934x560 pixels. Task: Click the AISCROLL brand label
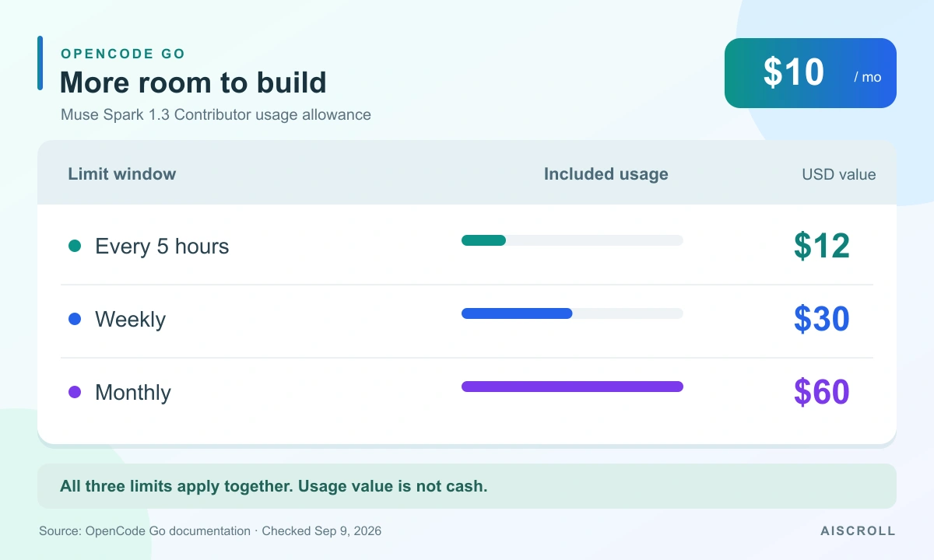858,531
